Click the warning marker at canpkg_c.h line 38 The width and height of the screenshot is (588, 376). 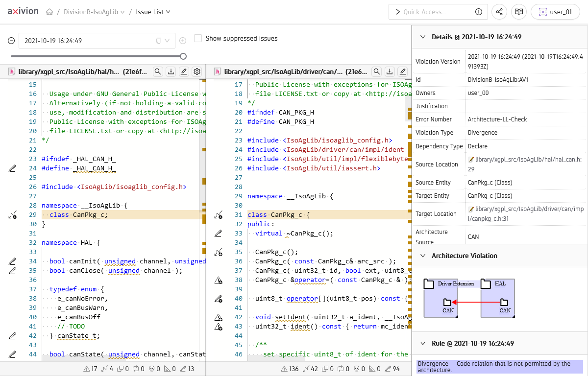219,280
